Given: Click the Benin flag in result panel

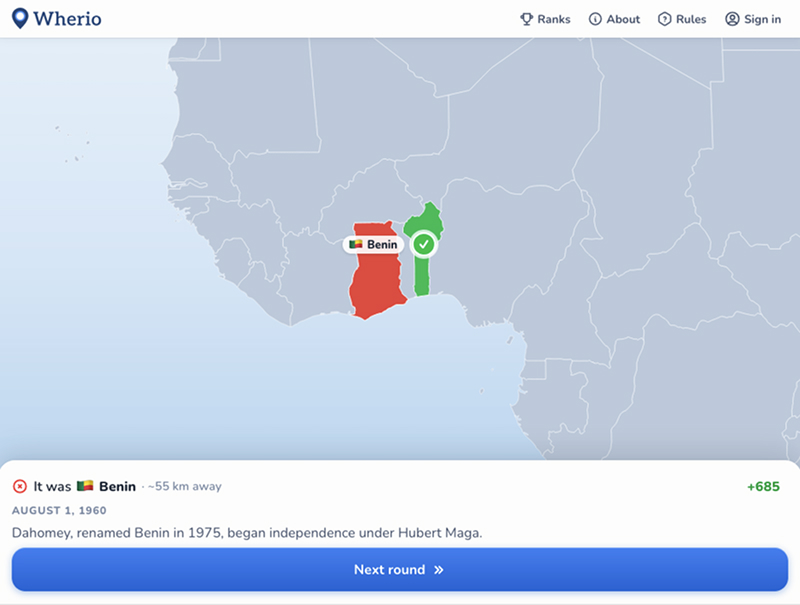Looking at the screenshot, I should click(85, 486).
